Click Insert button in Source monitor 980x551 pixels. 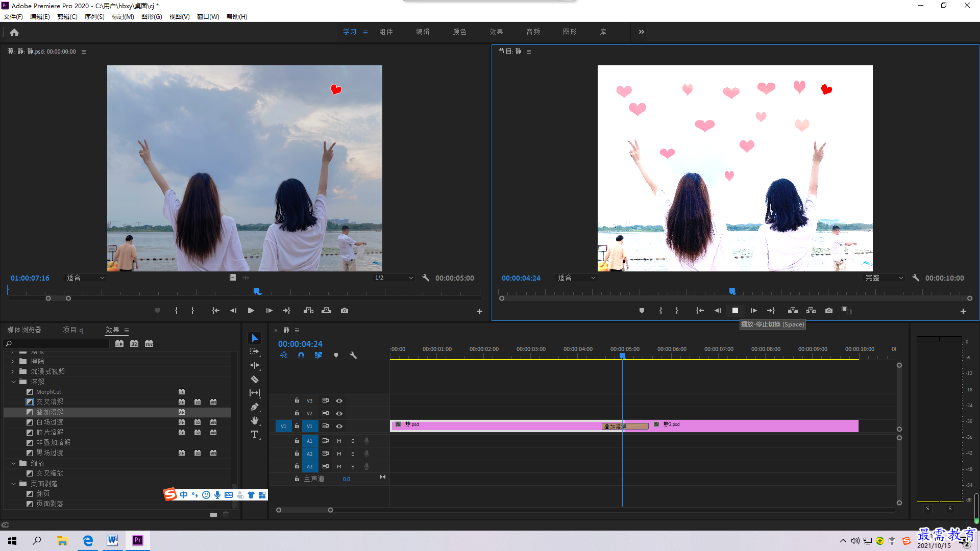tap(308, 311)
